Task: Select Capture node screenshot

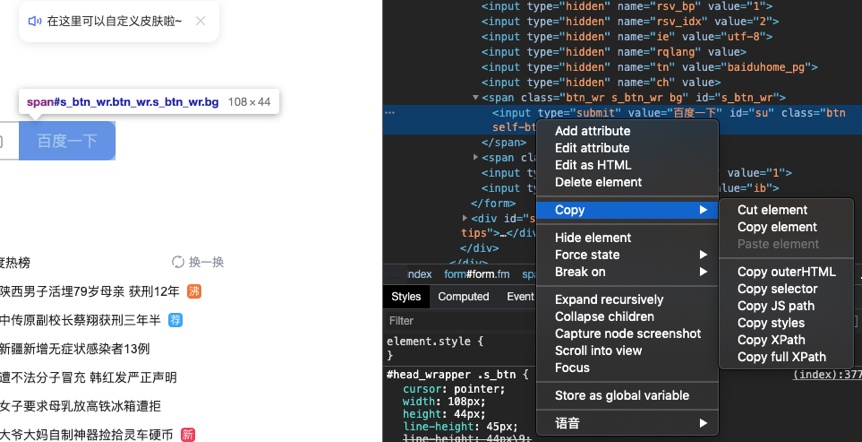Action: pos(627,334)
